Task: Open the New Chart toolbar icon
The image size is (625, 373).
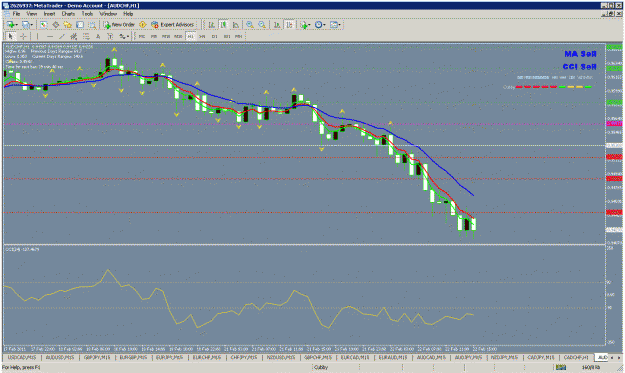Action: (10, 25)
